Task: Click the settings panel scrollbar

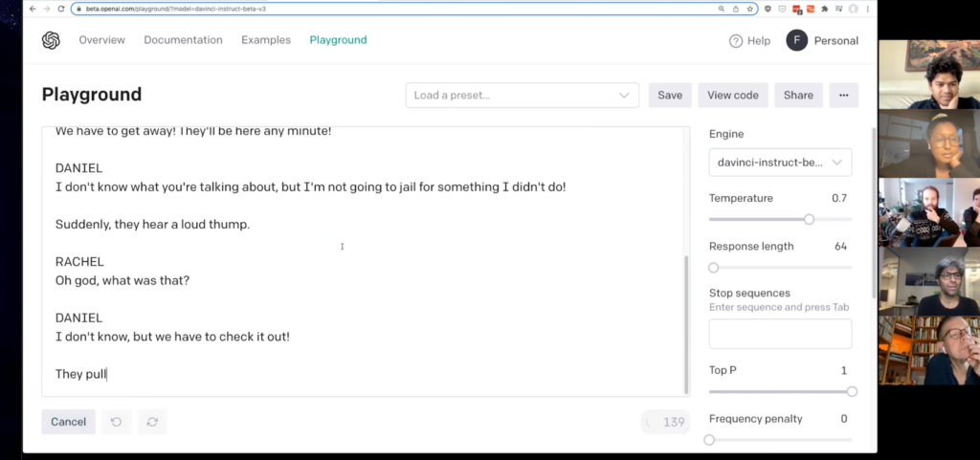Action: tap(874, 212)
